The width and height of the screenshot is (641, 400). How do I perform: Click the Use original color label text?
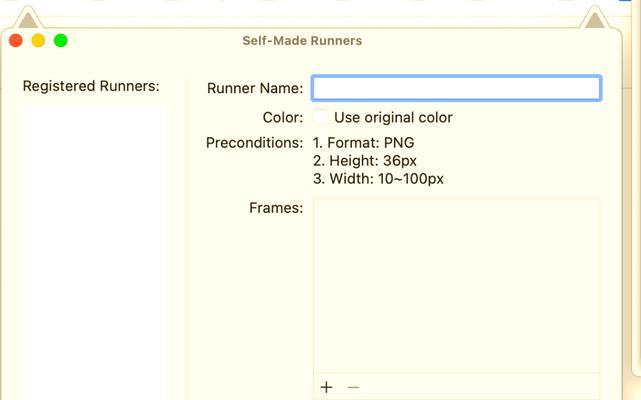coord(393,118)
